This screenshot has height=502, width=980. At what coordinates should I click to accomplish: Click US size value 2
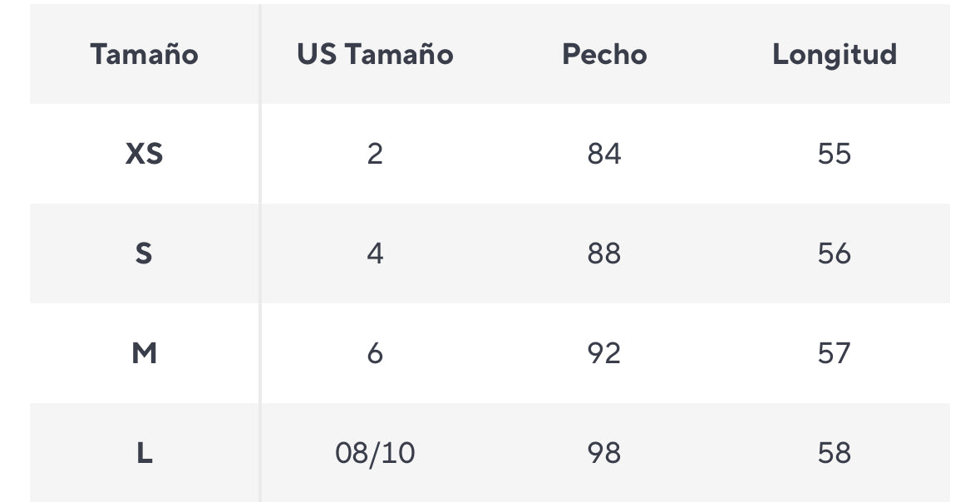[x=375, y=154]
